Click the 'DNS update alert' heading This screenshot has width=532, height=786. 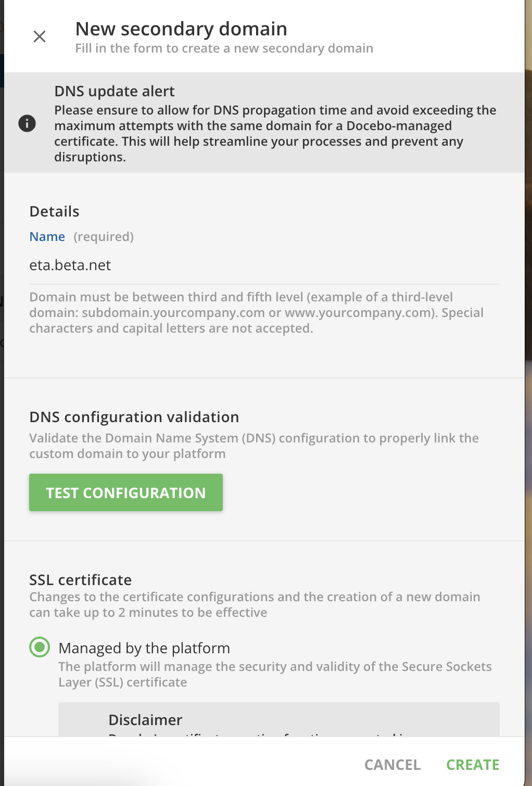(115, 91)
